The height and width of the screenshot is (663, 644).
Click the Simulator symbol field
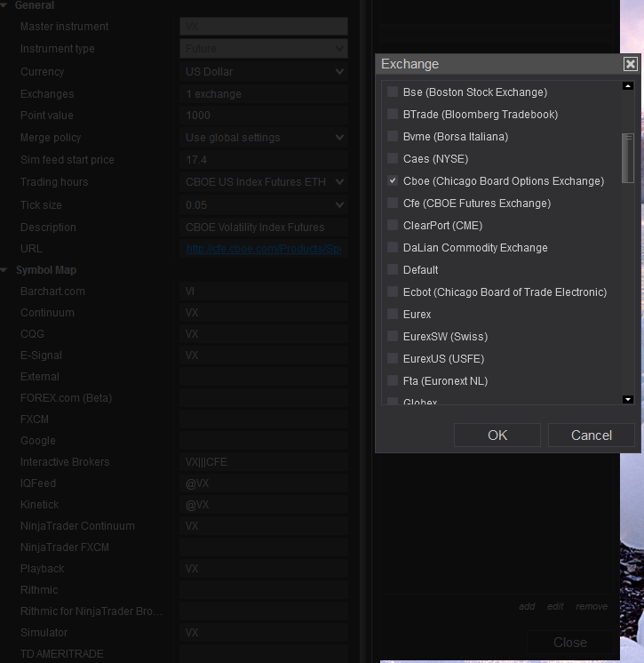tap(264, 633)
